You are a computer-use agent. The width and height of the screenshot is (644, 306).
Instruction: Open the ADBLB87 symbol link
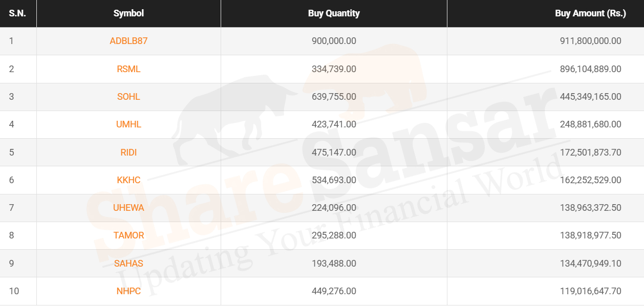coord(128,41)
